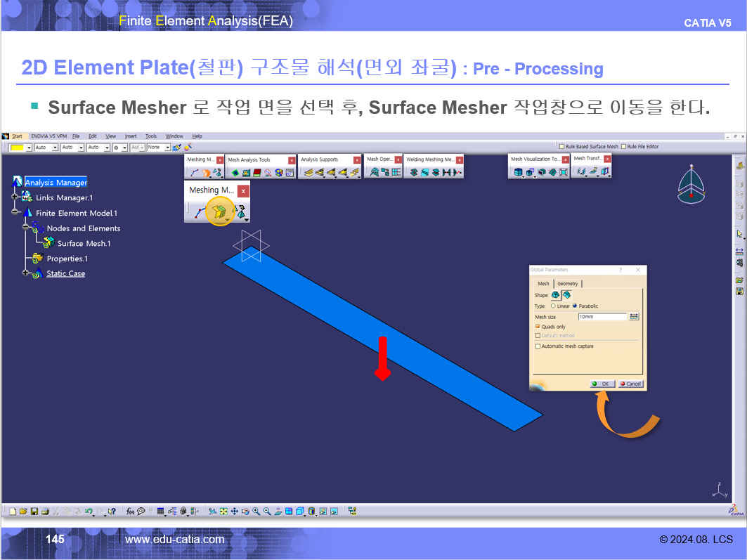The height and width of the screenshot is (560, 747).
Task: Open the None layer dropdown
Action: click(167, 148)
